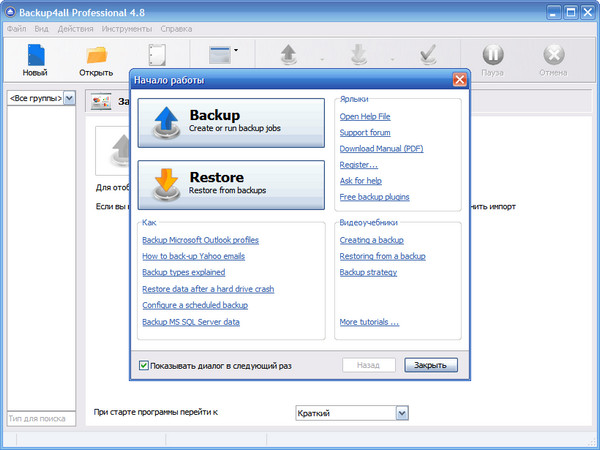Click Download Manual (PDF) link
The height and width of the screenshot is (450, 600).
point(382,148)
